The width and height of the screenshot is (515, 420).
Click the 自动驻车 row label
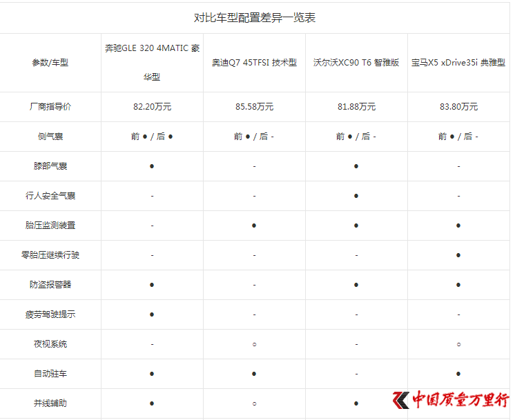(x=50, y=374)
